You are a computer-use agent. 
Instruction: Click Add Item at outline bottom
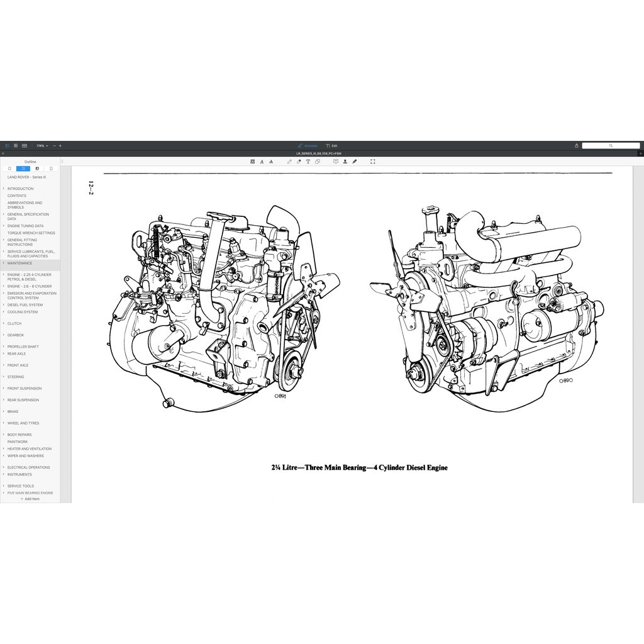click(x=30, y=499)
